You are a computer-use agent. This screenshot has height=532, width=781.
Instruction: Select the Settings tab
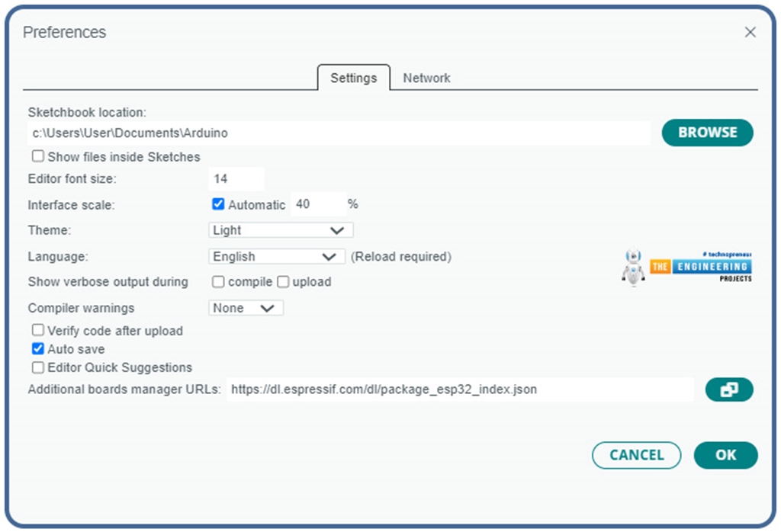tap(353, 78)
